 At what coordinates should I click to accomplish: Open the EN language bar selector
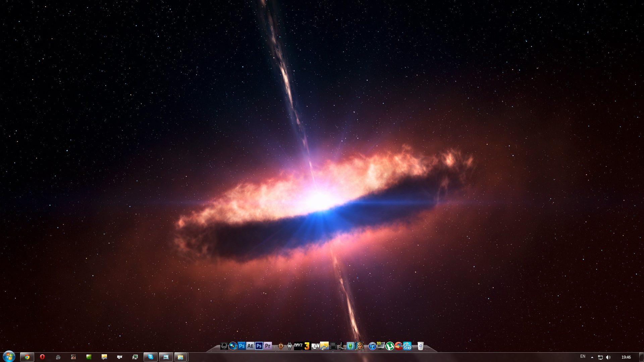[x=583, y=356]
